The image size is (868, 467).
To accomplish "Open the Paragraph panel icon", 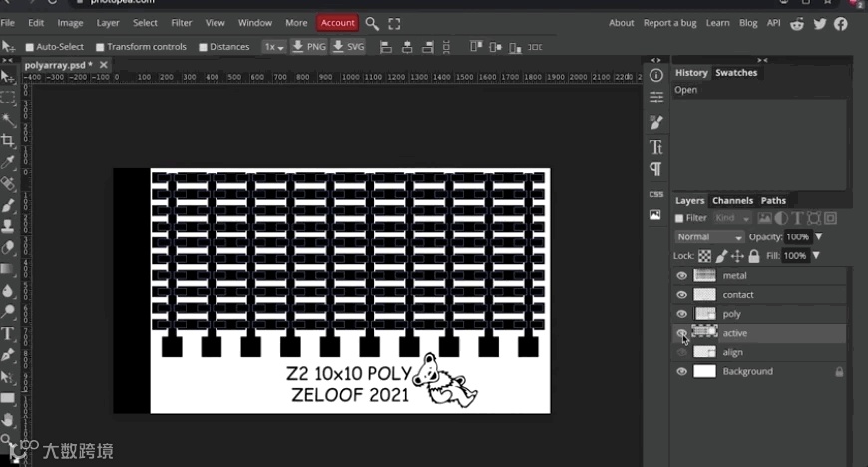I will tap(655, 169).
